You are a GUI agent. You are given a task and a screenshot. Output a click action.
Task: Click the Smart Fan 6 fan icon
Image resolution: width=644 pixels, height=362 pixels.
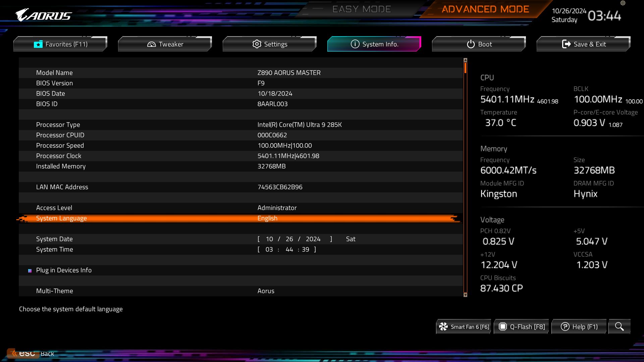(x=443, y=326)
